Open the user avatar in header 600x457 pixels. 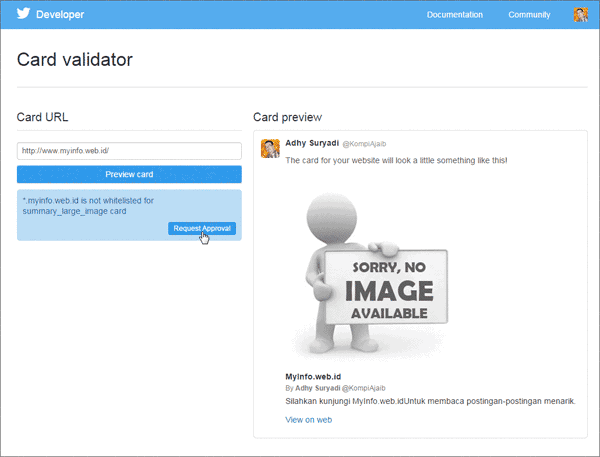[x=580, y=15]
